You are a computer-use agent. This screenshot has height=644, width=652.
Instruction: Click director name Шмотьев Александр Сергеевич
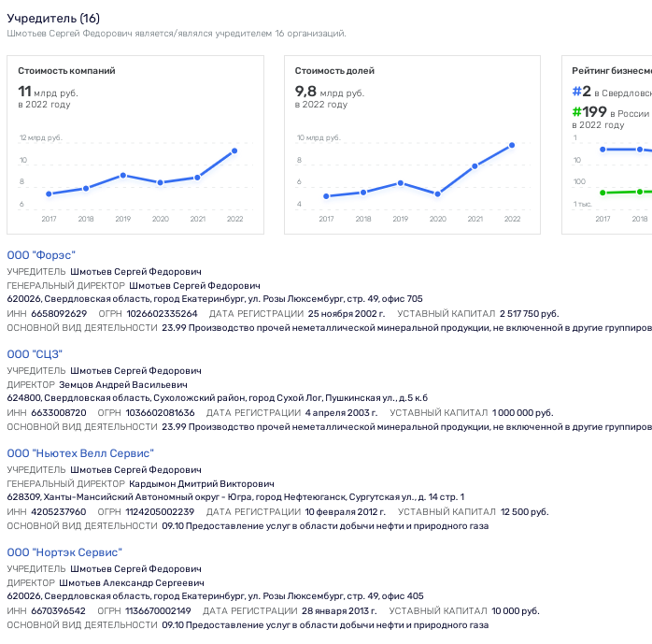click(132, 583)
